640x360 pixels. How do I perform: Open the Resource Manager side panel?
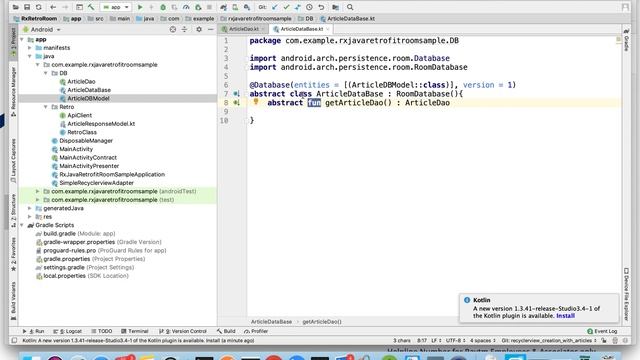coord(13,91)
